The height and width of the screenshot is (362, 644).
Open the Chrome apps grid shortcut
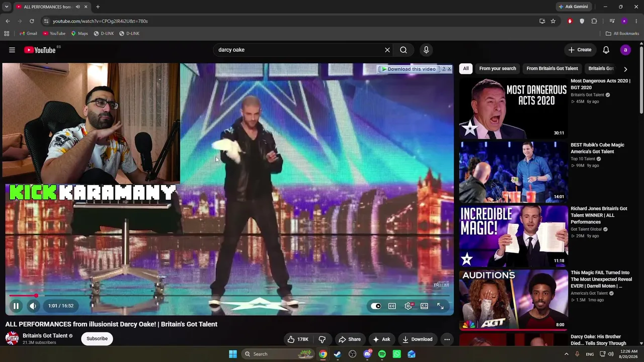tap(7, 34)
